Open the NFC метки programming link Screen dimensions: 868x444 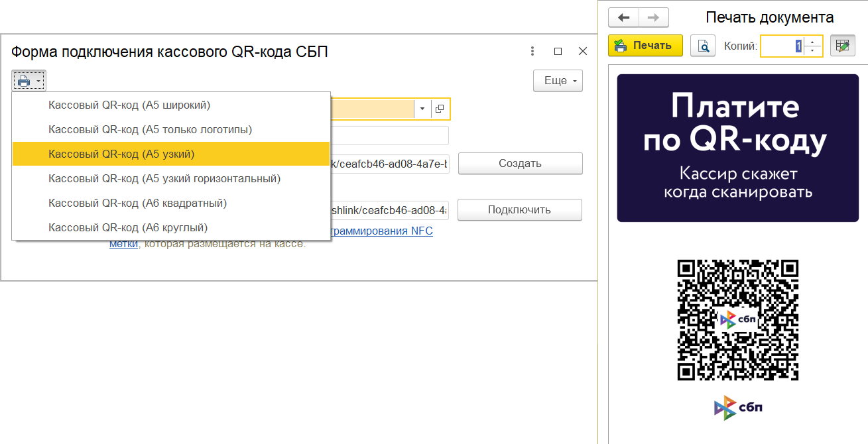coord(381,231)
